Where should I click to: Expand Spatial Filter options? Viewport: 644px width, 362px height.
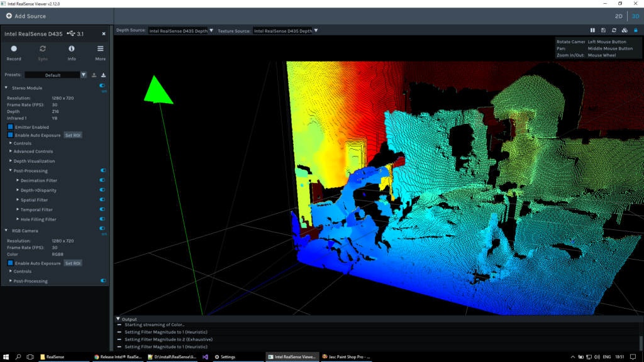click(18, 200)
